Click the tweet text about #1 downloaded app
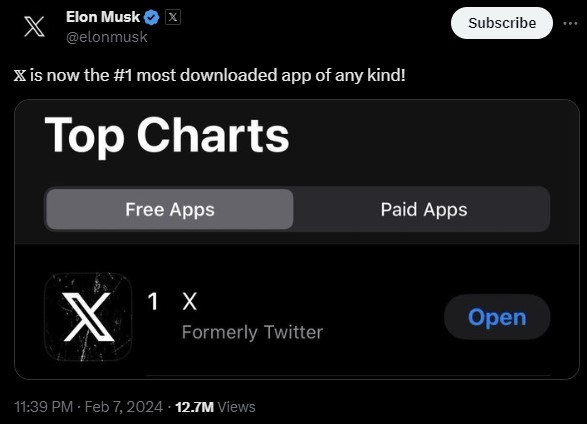Screen dimensions: 587x424 210,75
